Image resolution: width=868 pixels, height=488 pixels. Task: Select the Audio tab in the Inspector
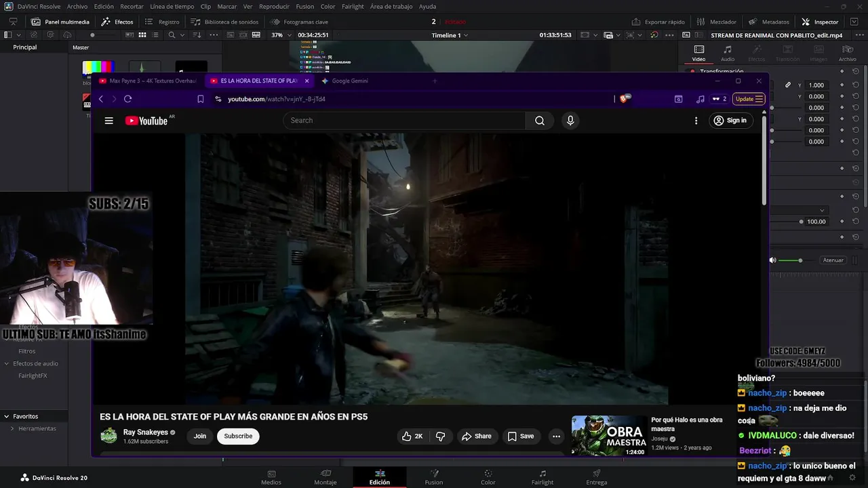coord(728,53)
